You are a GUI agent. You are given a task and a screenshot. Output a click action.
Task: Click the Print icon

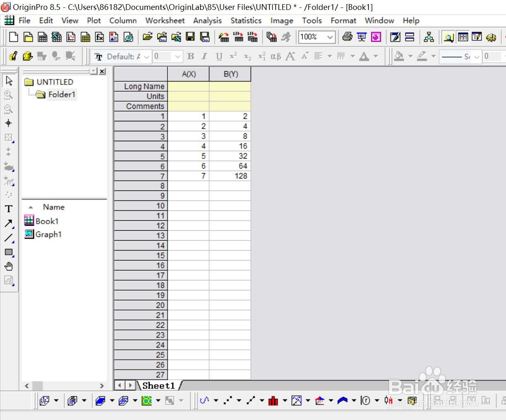click(x=347, y=37)
